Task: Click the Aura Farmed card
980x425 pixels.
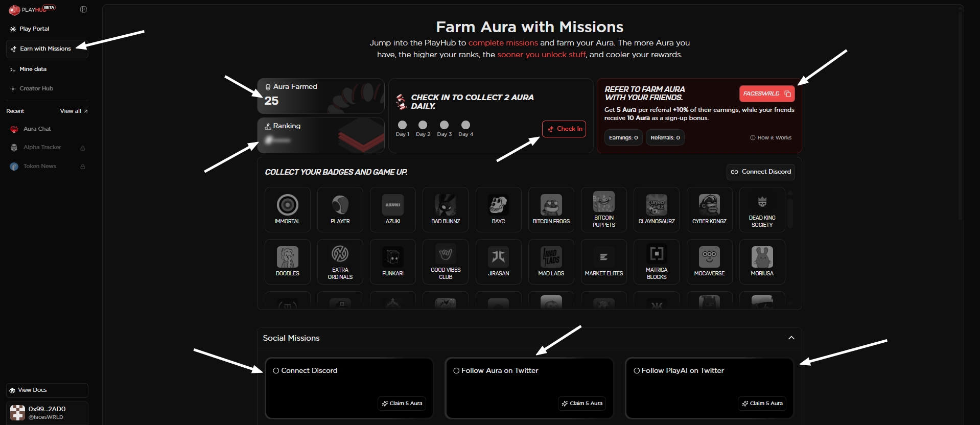Action: (x=321, y=96)
